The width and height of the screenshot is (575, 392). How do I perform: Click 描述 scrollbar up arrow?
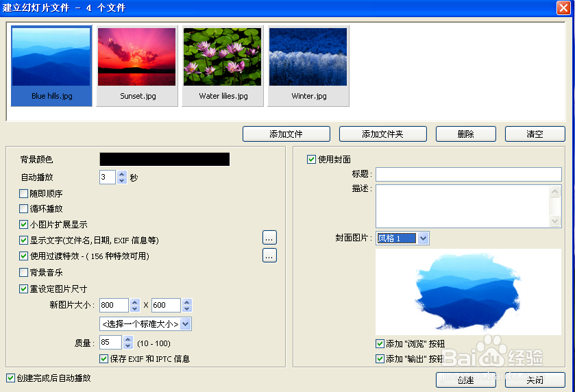[x=555, y=191]
